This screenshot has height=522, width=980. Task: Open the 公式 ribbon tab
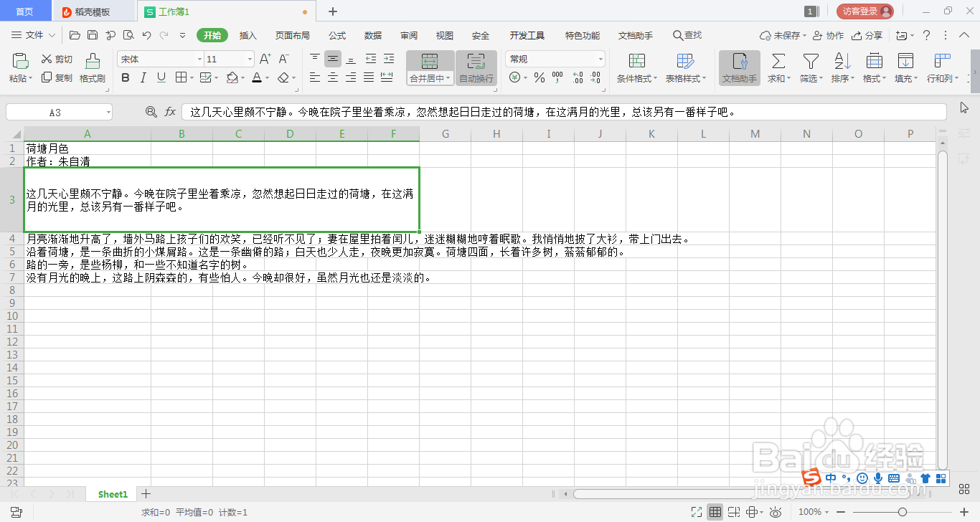coord(337,35)
